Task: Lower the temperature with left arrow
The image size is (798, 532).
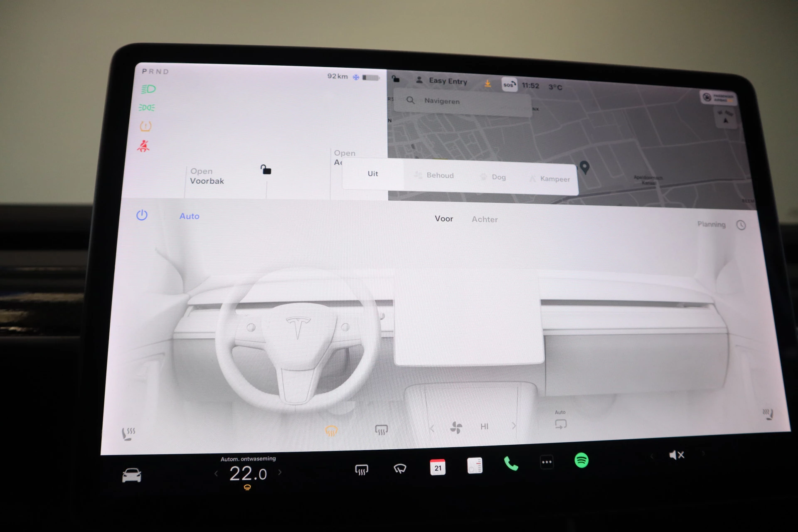Action: coord(216,473)
